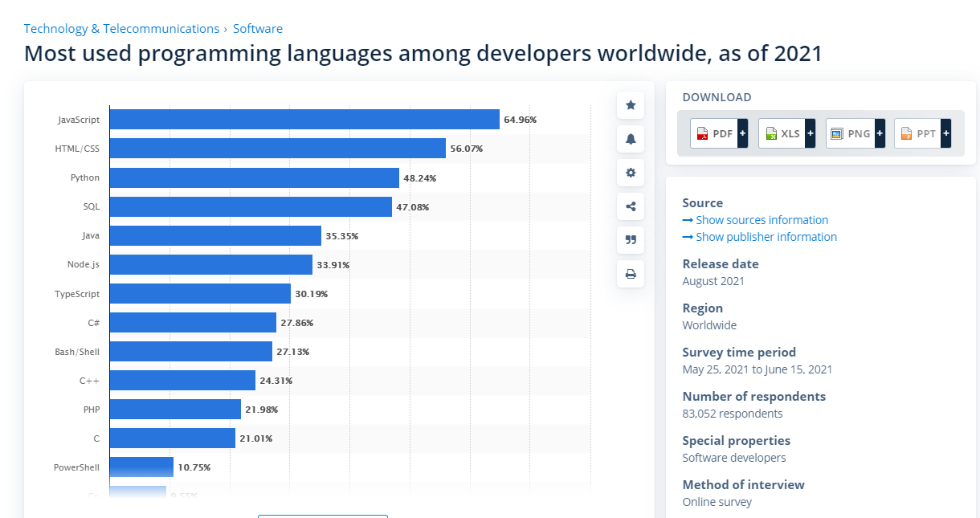Click the share statistic icon
Image resolution: width=980 pixels, height=518 pixels.
coord(631,206)
